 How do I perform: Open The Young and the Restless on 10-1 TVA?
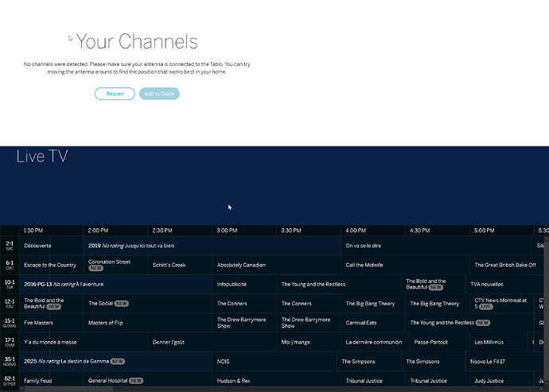(339, 284)
